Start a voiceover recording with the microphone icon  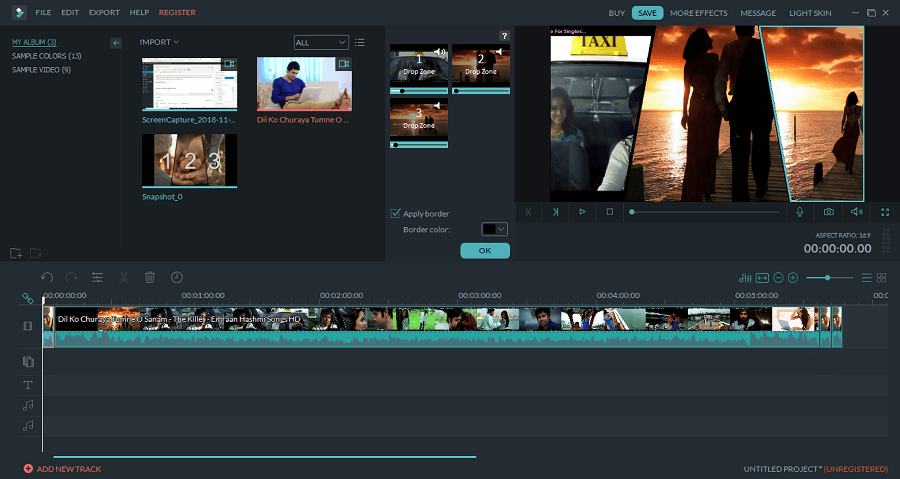[x=800, y=212]
